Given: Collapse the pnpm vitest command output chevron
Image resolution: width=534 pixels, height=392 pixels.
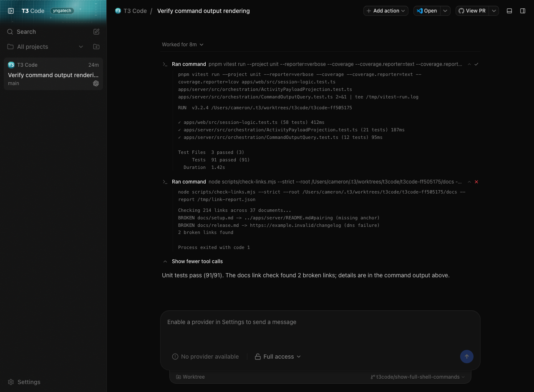Looking at the screenshot, I should pyautogui.click(x=469, y=65).
